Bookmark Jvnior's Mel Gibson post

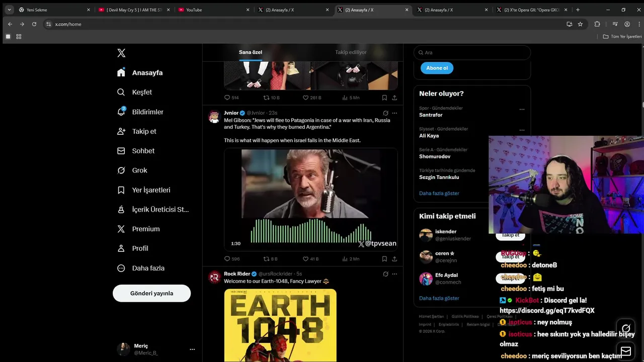pyautogui.click(x=384, y=259)
